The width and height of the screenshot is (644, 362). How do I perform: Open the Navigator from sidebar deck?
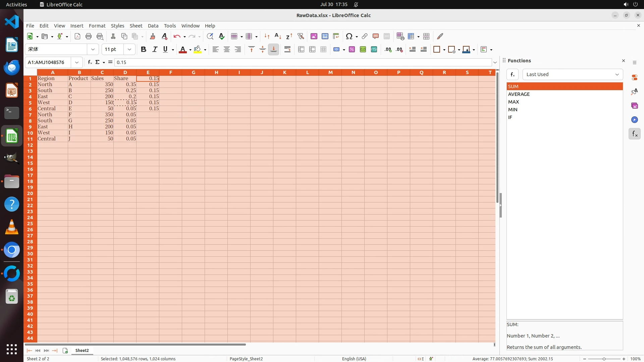coord(634,120)
